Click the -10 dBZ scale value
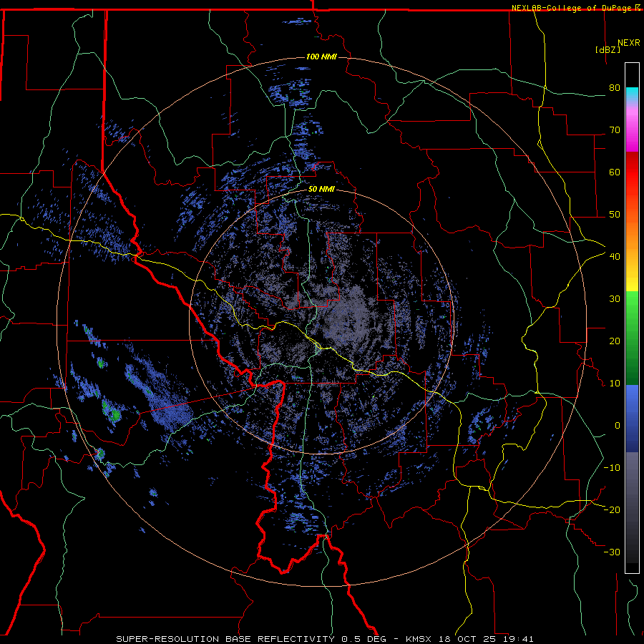The image size is (644, 644). (612, 468)
